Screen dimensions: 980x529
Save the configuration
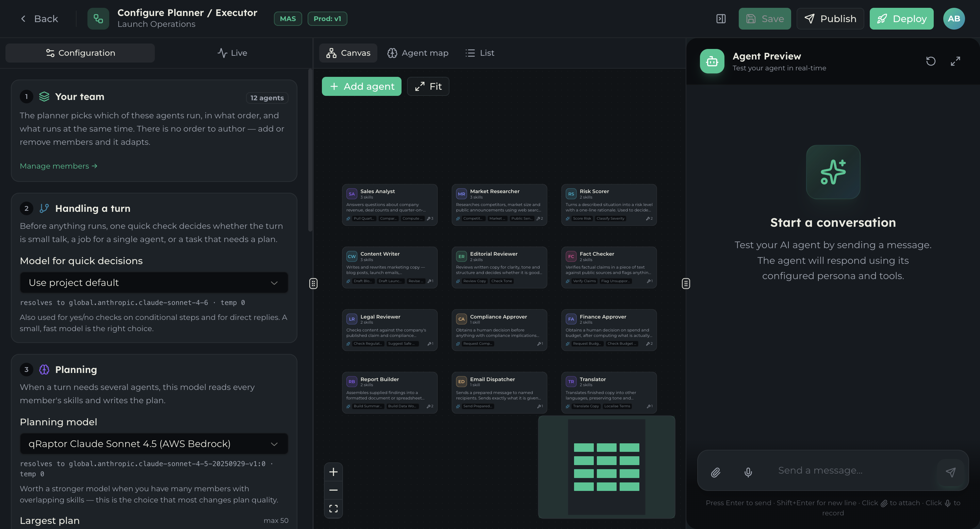(x=764, y=19)
